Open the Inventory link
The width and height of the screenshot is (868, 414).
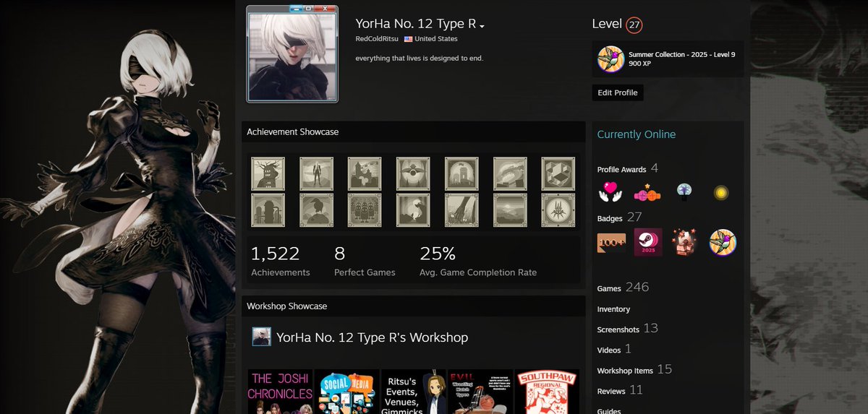[613, 309]
